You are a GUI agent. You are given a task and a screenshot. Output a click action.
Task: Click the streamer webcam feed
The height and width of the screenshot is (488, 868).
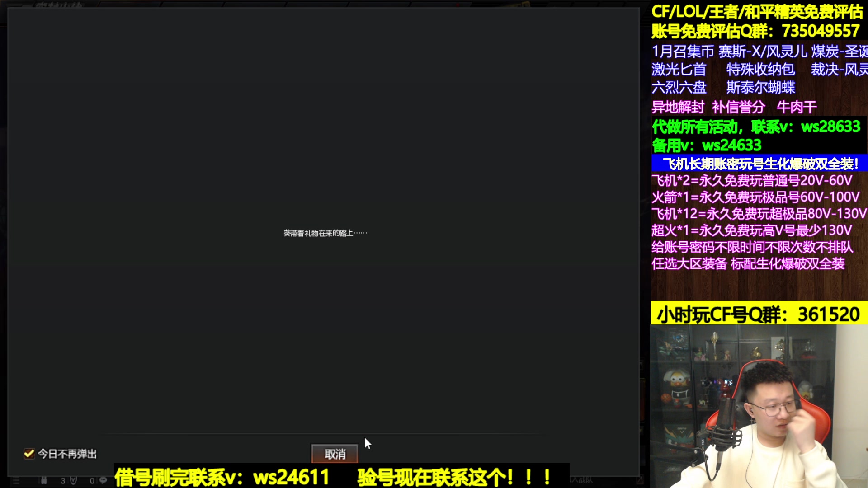pos(759,406)
